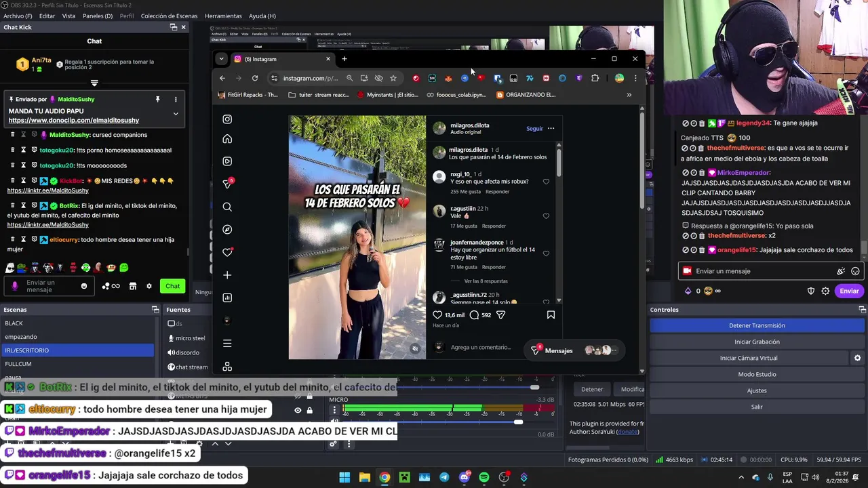
Task: Click Detener Transmisión button
Action: pyautogui.click(x=757, y=325)
